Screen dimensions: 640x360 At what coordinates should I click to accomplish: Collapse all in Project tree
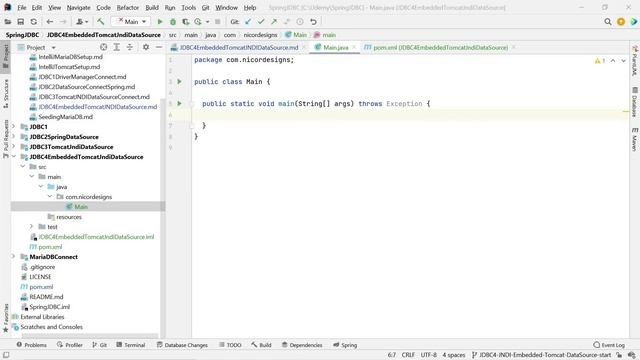tap(130, 47)
